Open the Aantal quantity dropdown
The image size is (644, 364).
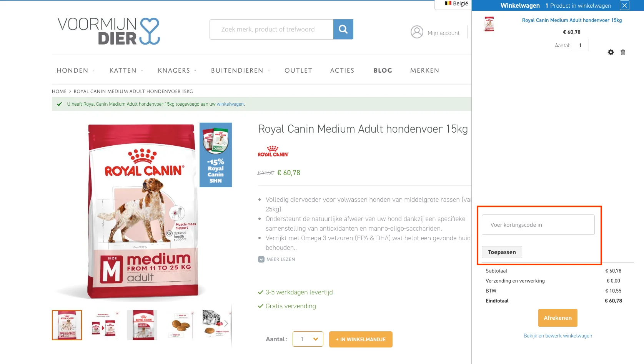[x=308, y=339]
